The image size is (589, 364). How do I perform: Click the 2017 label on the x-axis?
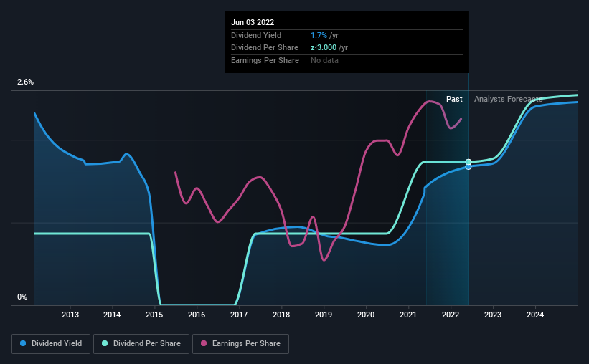coord(239,315)
